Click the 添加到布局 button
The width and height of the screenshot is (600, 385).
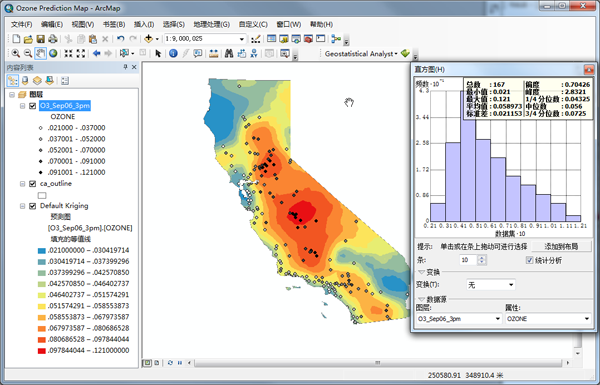[561, 246]
